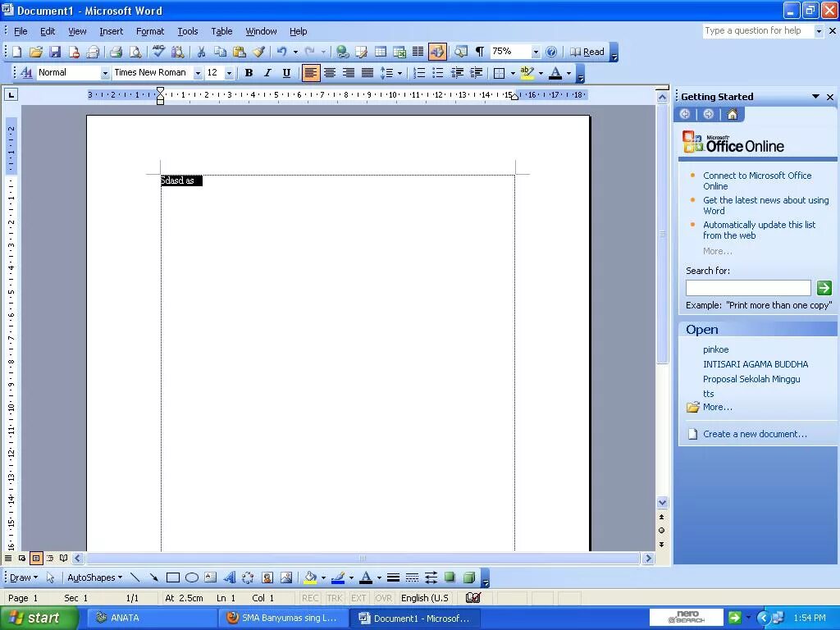The image size is (840, 630).
Task: Insert WordArt from Drawing toolbar
Action: (x=230, y=577)
